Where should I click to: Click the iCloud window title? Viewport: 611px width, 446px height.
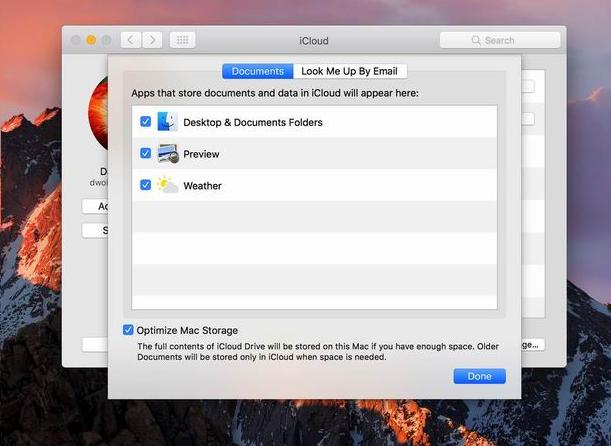pyautogui.click(x=314, y=41)
